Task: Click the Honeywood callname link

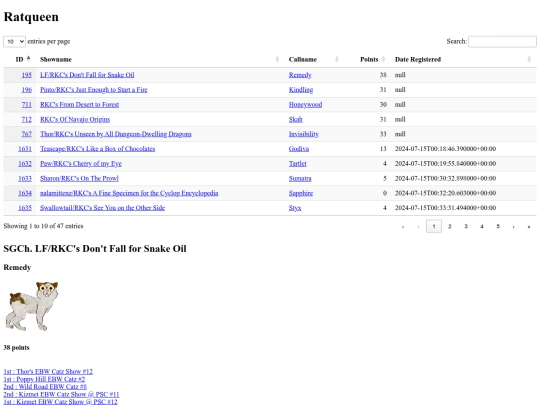Action: (x=305, y=105)
